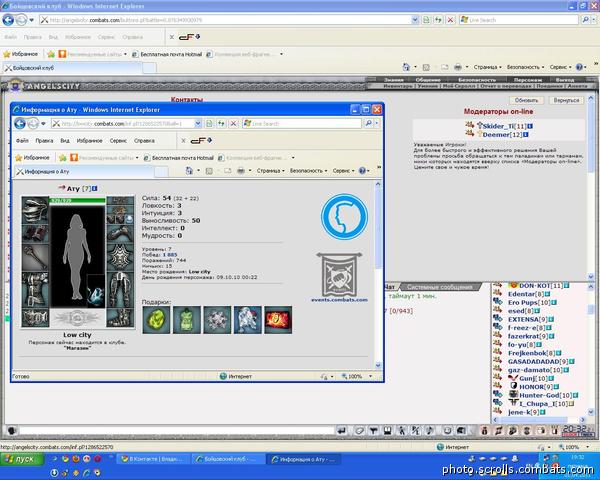Expand the address bar dropdown in the main window
The image size is (600, 480).
415,20
